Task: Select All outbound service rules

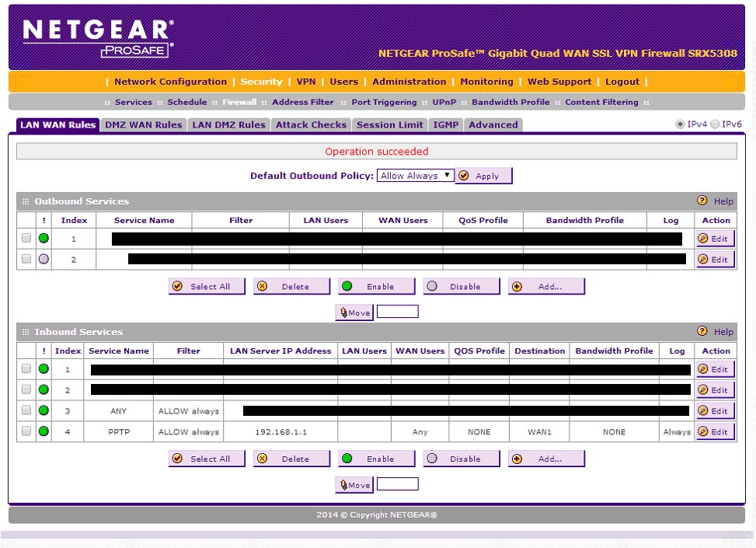Action: coord(206,286)
